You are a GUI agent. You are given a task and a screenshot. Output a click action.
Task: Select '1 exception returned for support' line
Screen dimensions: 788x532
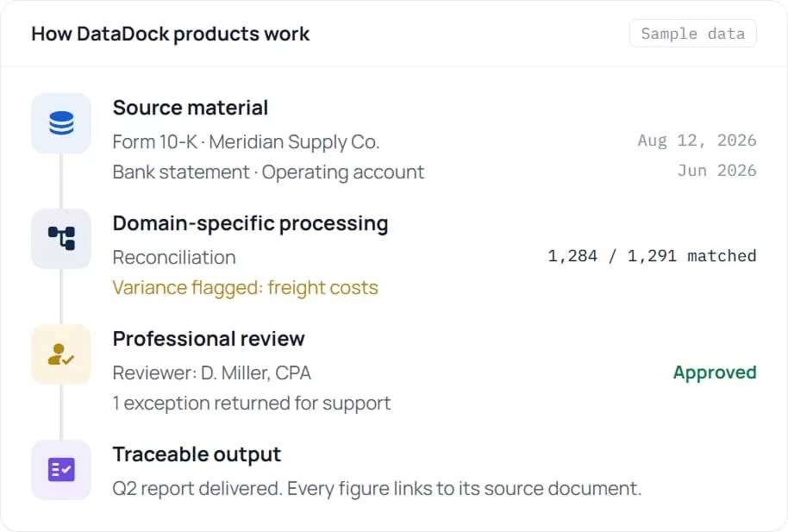click(x=252, y=404)
